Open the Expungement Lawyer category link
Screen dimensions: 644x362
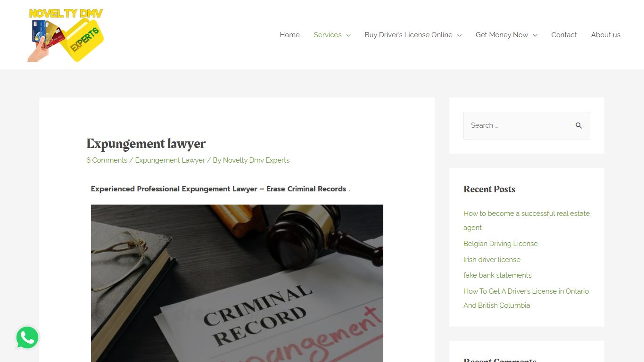(x=170, y=160)
